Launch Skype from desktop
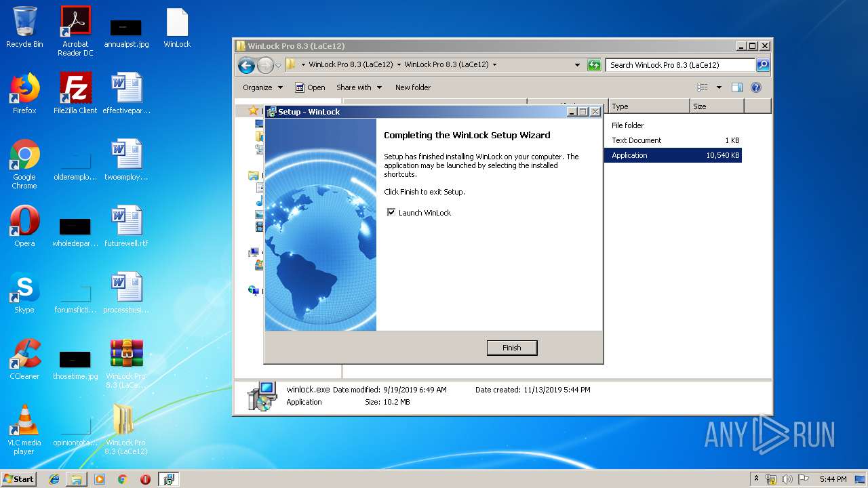Image resolution: width=868 pixels, height=488 pixels. point(24,293)
